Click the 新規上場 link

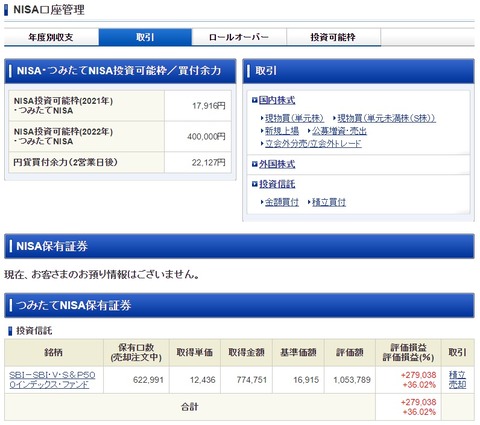click(x=282, y=131)
